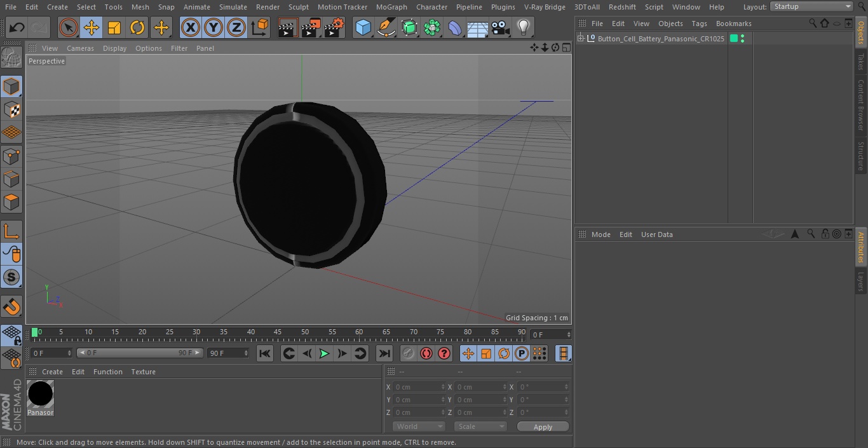
Task: Select the Move tool
Action: point(92,27)
